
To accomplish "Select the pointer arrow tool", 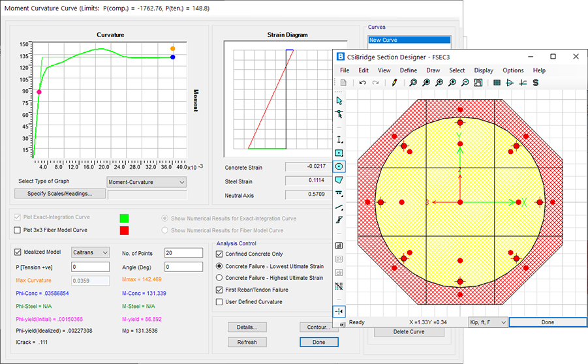I will point(339,101).
